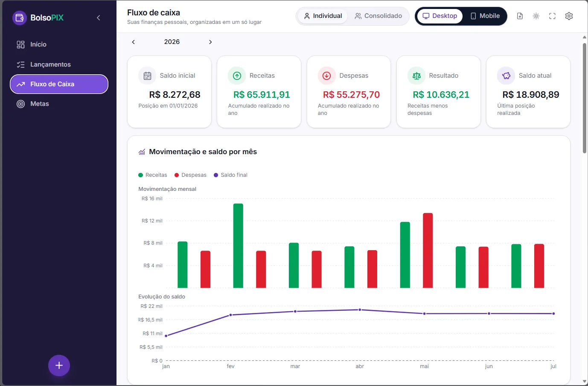Click the R$ 55.275,70 despesas value
Viewport: 588px width, 386px height.
351,95
